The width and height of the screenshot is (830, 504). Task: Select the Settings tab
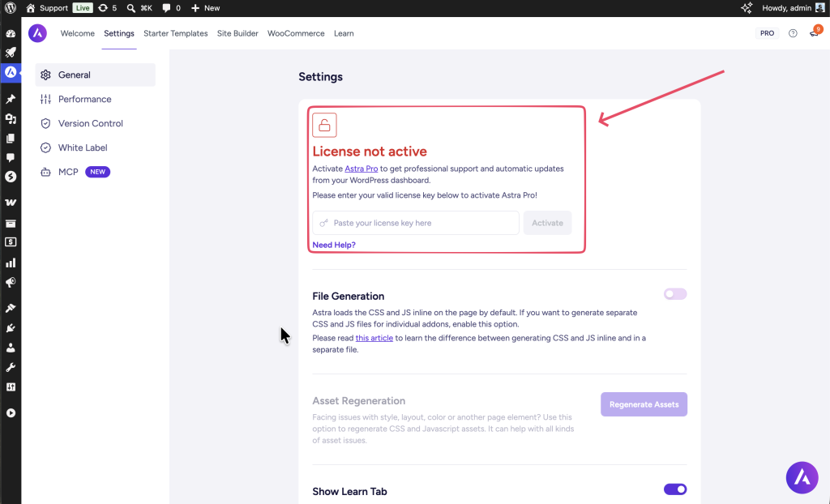click(119, 33)
